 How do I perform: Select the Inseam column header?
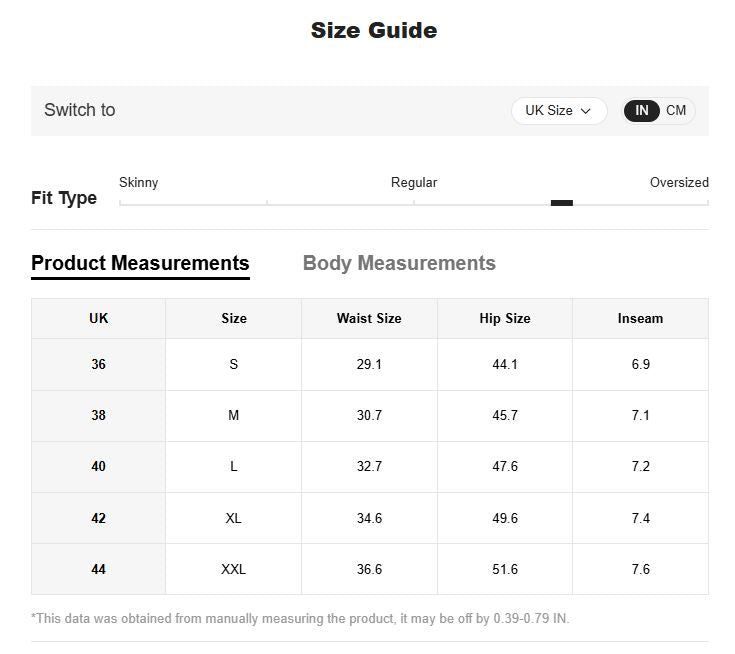click(x=640, y=318)
